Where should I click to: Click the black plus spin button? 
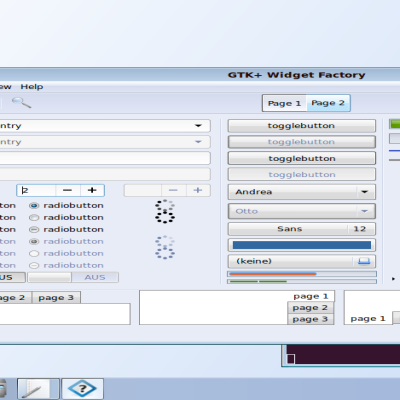pyautogui.click(x=92, y=190)
